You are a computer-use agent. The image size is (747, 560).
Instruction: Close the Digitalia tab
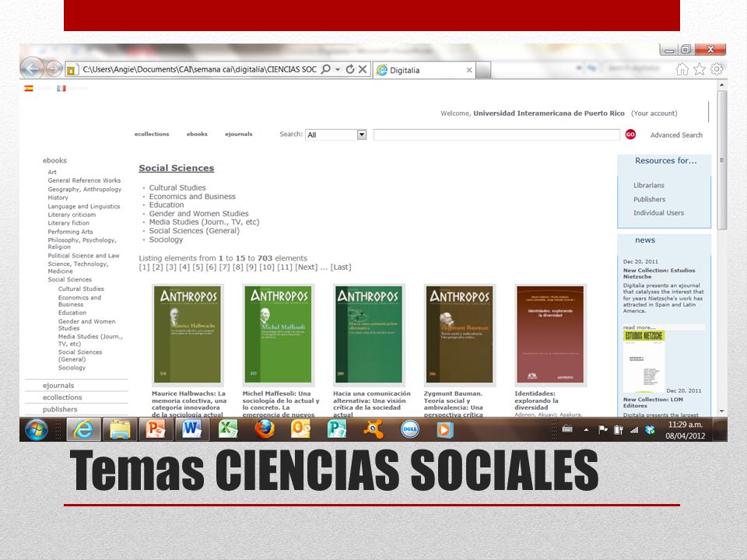469,70
